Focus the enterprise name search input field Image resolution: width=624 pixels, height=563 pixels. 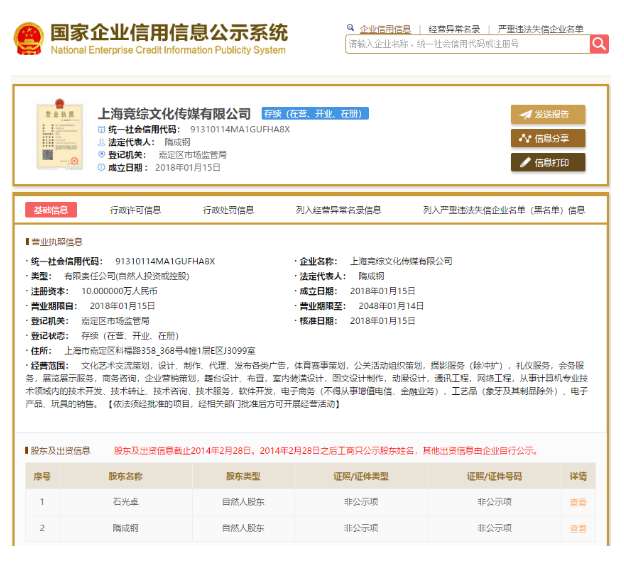468,44
